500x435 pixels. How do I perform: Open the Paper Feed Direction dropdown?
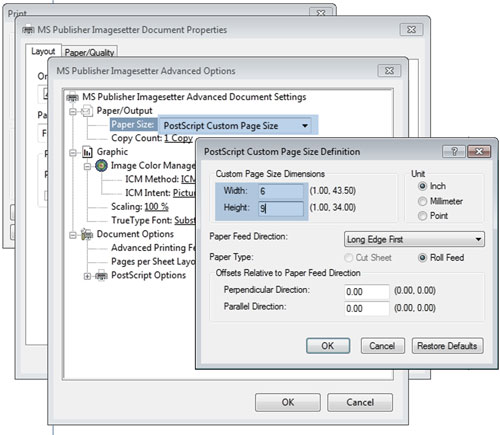tap(414, 239)
